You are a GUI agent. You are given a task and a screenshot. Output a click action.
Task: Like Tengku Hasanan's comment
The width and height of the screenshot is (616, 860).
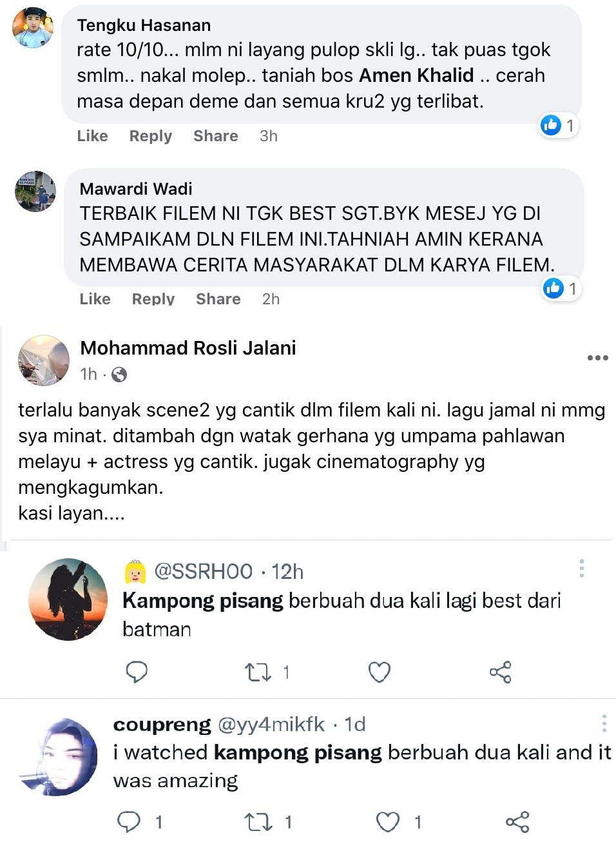93,136
